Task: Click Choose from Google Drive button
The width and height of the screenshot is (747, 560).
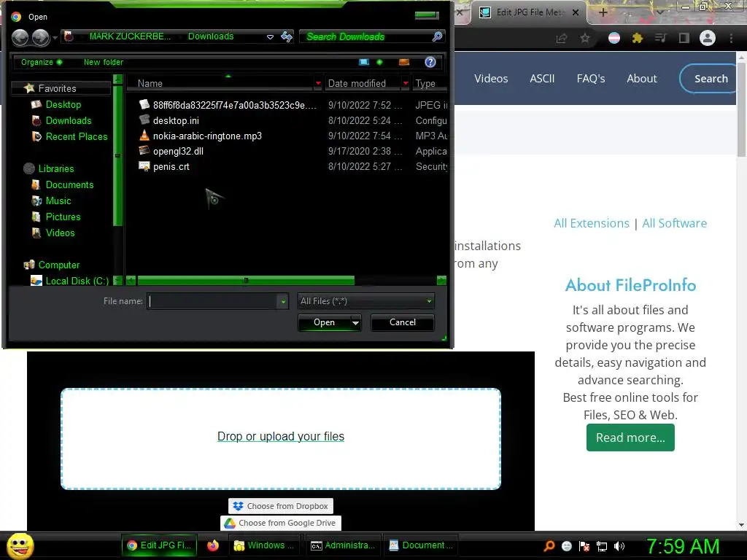Action: coord(281,523)
